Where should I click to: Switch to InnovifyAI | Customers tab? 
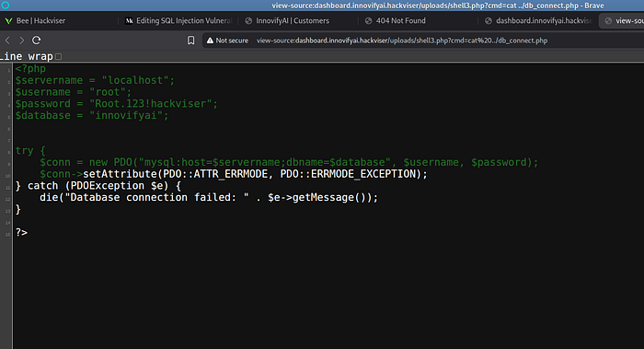tap(298, 20)
